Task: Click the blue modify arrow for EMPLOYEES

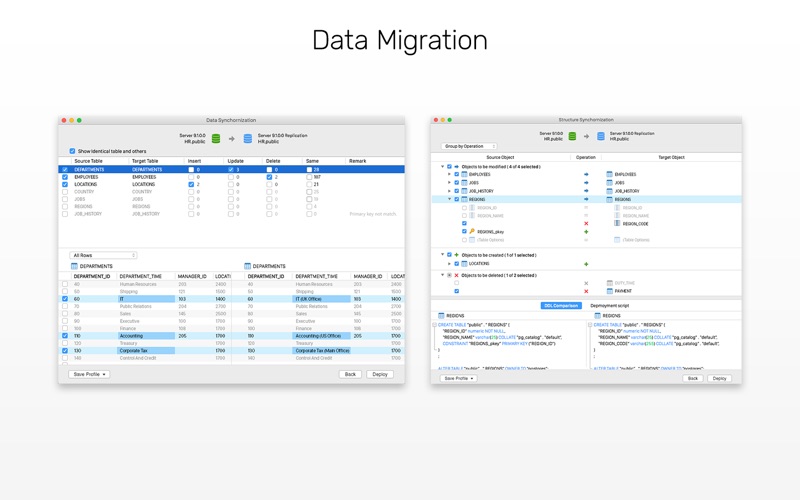Action: coord(586,174)
